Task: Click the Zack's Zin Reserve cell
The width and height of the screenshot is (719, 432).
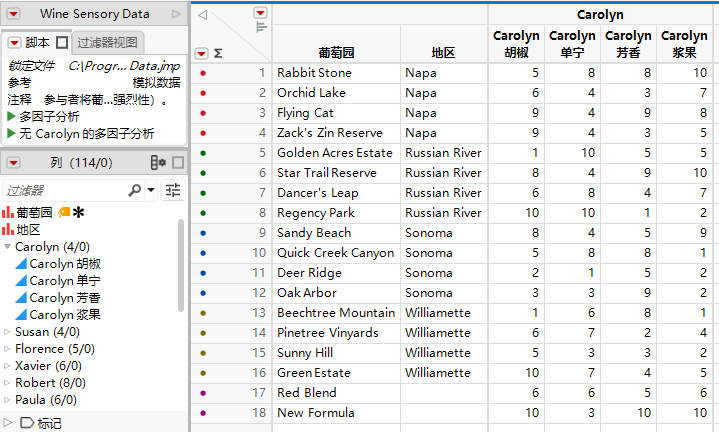Action: click(336, 133)
